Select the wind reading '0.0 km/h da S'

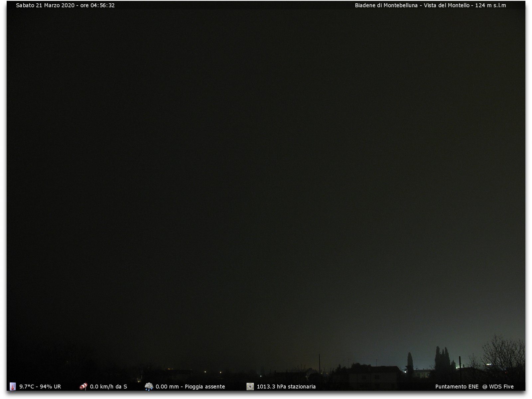point(109,387)
